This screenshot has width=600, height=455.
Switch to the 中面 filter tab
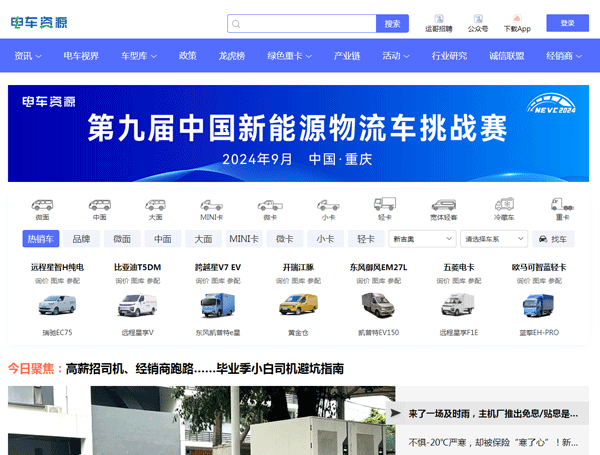(x=163, y=239)
